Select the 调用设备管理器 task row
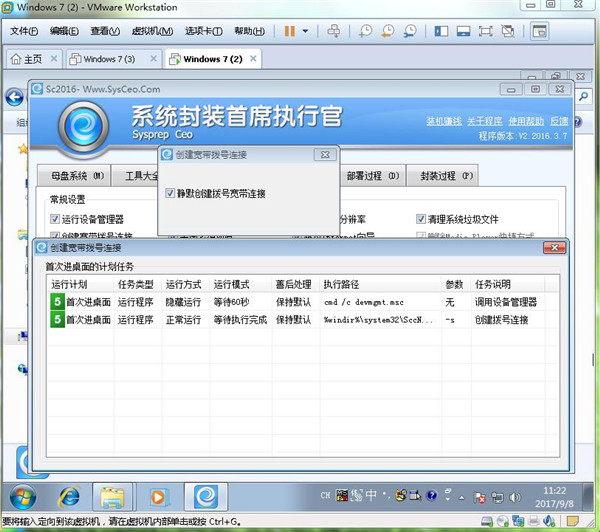Screen dimensions: 600x532 [x=302, y=302]
